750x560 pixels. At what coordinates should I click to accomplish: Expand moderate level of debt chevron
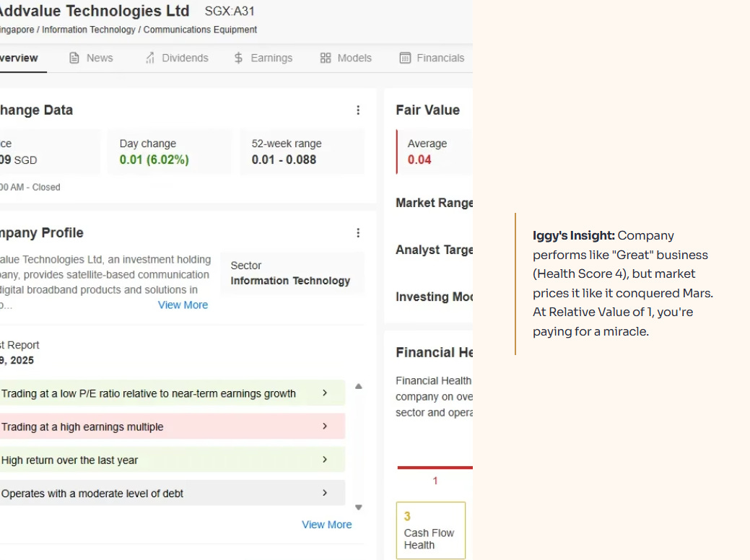coord(325,493)
